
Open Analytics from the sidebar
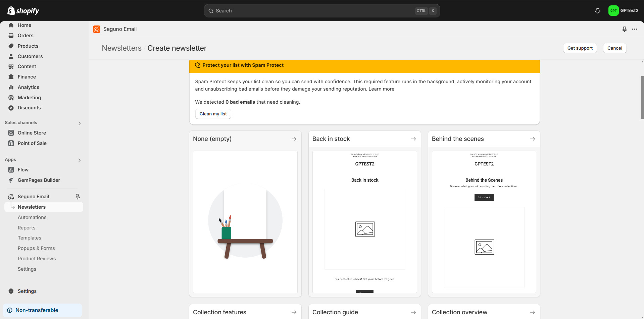[x=29, y=87]
